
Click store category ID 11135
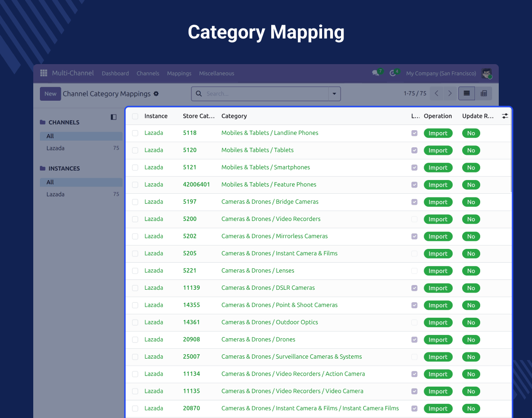coord(191,391)
